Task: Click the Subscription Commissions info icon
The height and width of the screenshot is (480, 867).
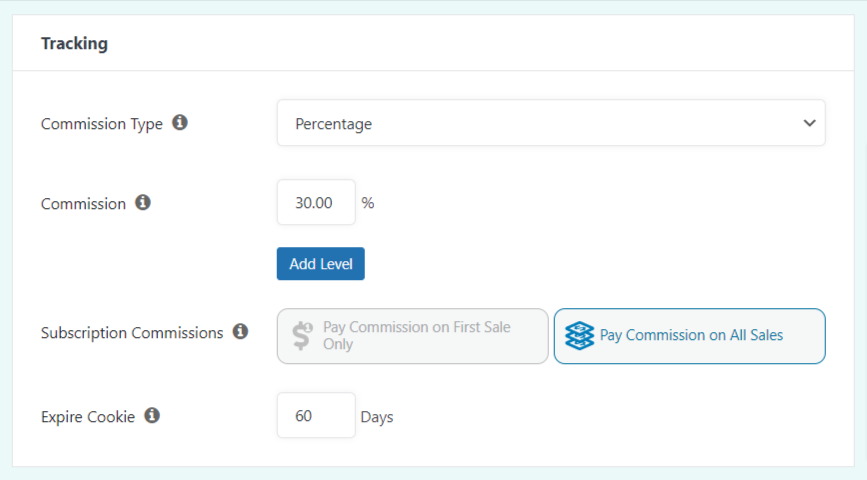Action: pyautogui.click(x=240, y=331)
